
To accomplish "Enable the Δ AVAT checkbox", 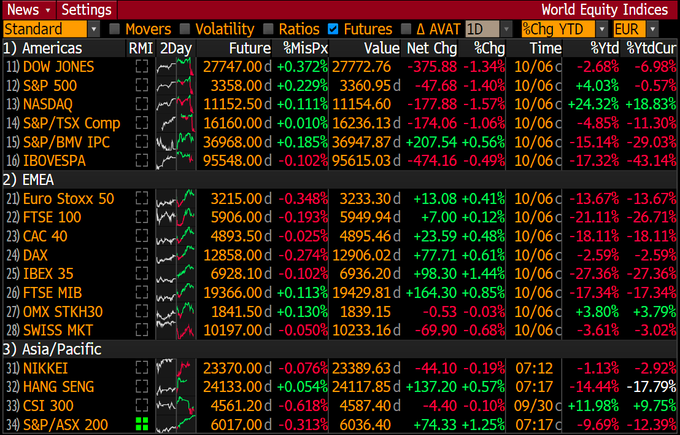I will 406,29.
